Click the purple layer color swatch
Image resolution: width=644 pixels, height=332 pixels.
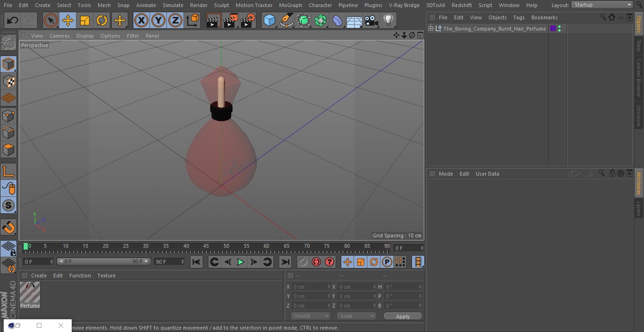tap(553, 29)
